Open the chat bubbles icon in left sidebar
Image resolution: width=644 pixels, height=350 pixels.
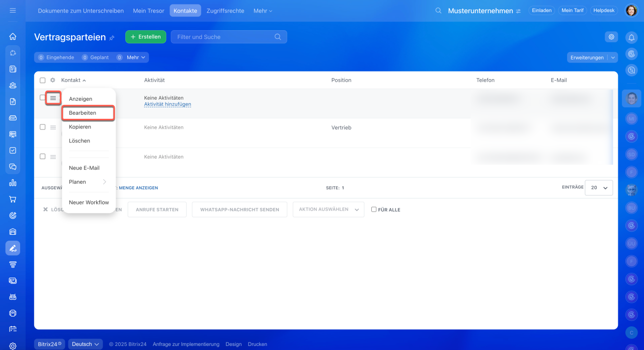pyautogui.click(x=13, y=167)
